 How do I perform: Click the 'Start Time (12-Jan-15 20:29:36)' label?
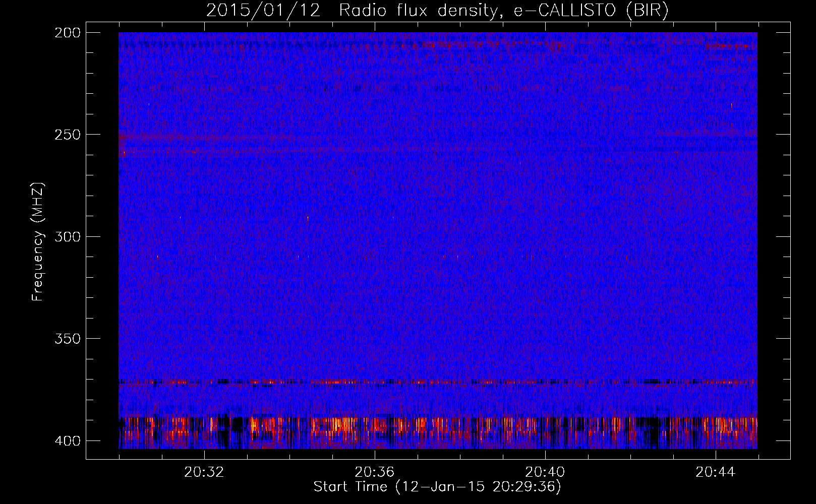(x=437, y=487)
